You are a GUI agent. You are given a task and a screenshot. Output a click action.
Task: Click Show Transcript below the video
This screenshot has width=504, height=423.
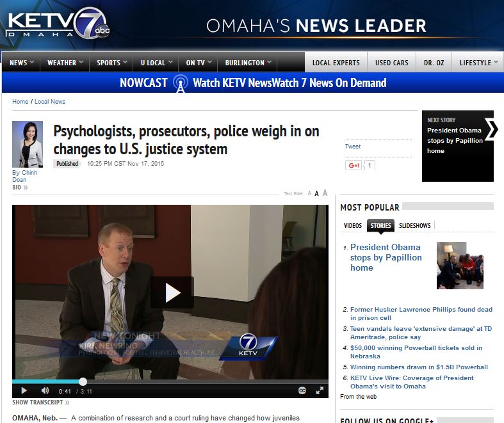[x=40, y=403]
